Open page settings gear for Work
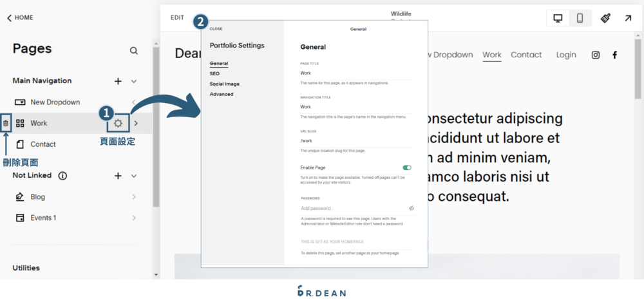Viewport: 644px width, 302px height. [x=118, y=123]
